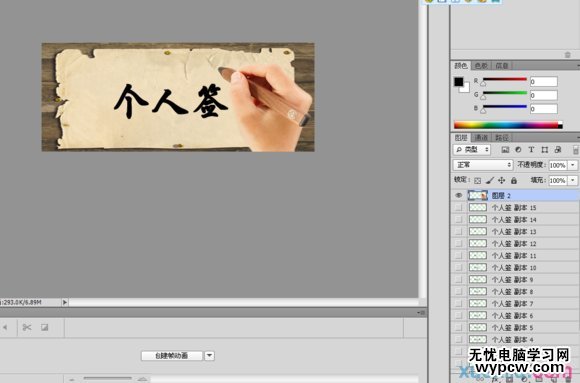The height and width of the screenshot is (383, 580).
Task: Click the timeline zoom out mountain icon
Action: (x=72, y=379)
